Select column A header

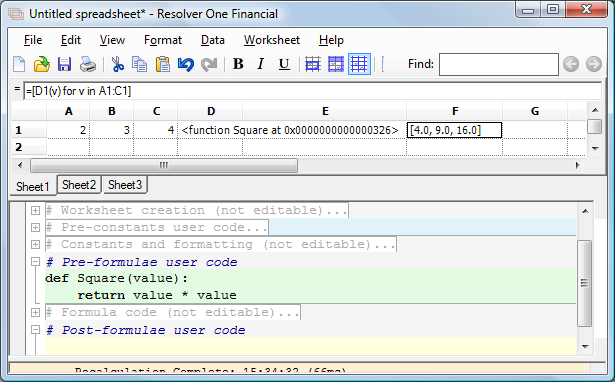69,111
